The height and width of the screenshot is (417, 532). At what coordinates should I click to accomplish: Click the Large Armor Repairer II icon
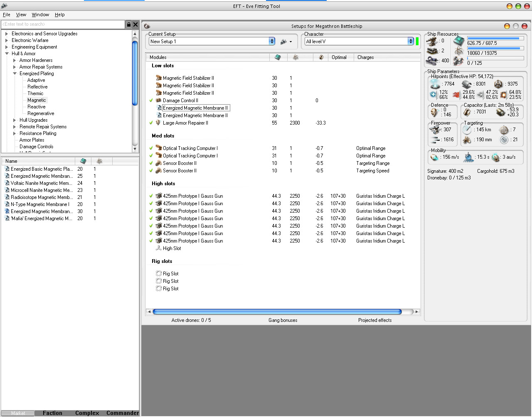158,123
